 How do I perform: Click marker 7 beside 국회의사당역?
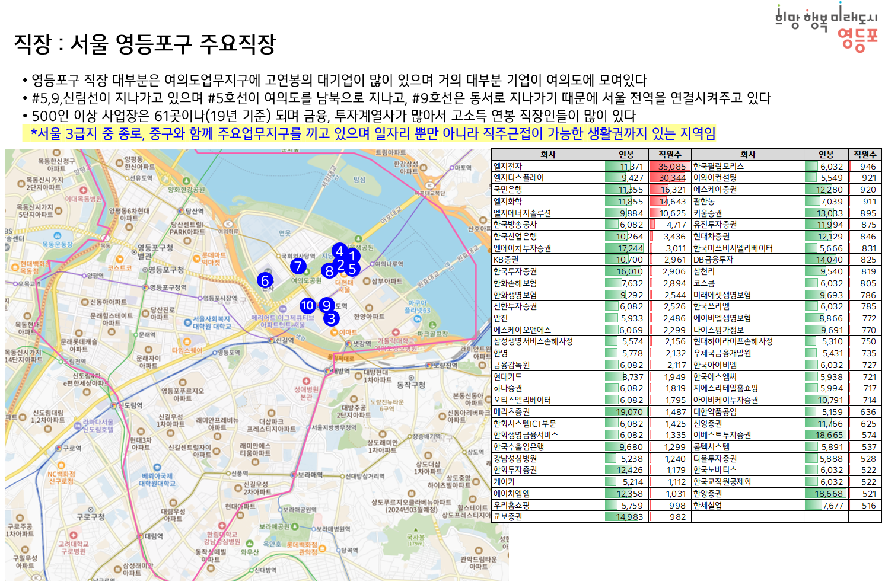[299, 267]
